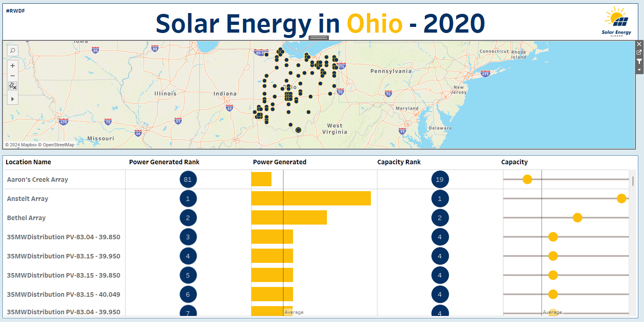Click the Anstelt Array capacity dot
The height and width of the screenshot is (322, 644).
[x=621, y=198]
